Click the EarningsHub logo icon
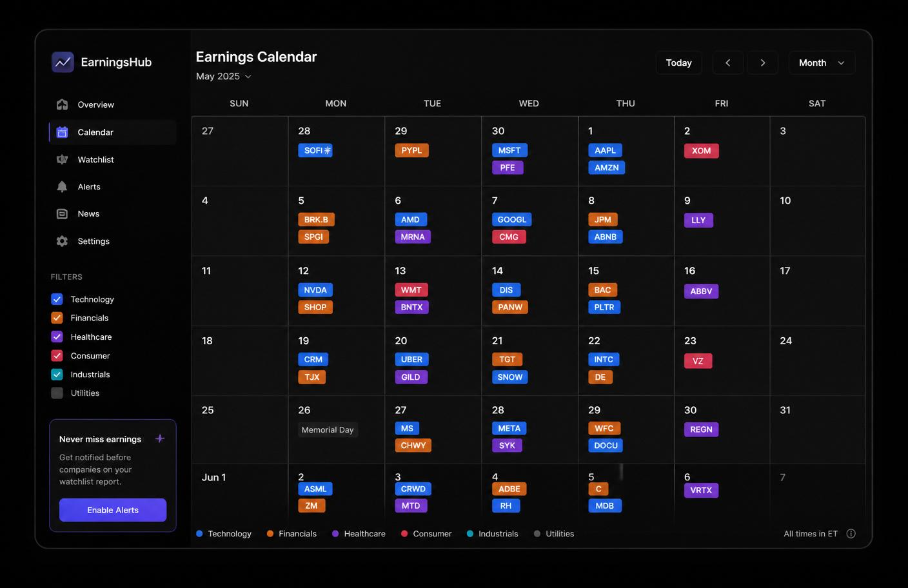Screen dimensions: 908x588 tap(63, 62)
